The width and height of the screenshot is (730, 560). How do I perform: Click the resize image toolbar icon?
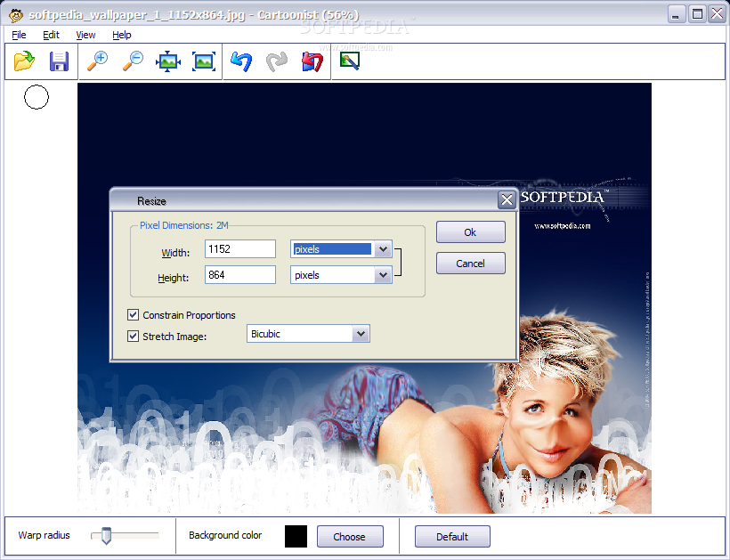coord(350,61)
